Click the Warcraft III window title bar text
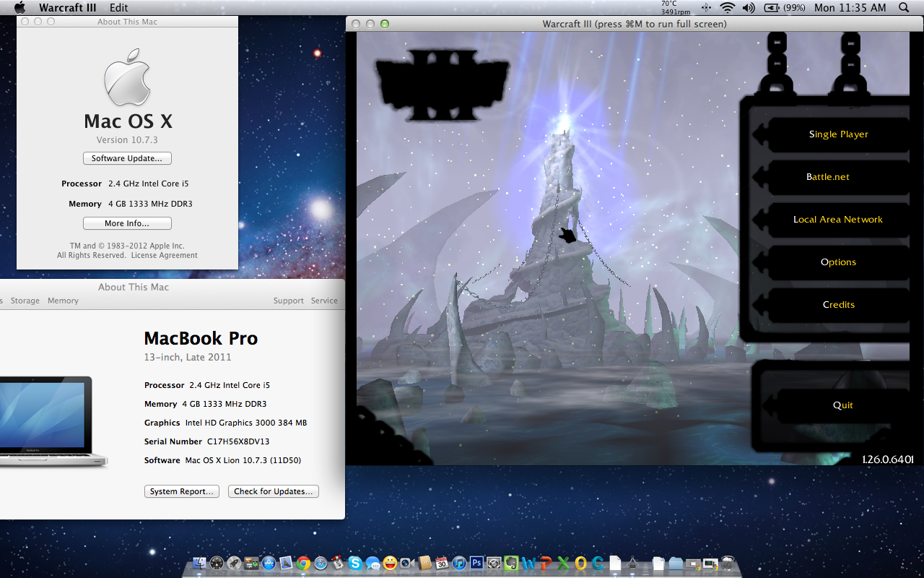Viewport: 924px width, 578px height. (x=635, y=24)
